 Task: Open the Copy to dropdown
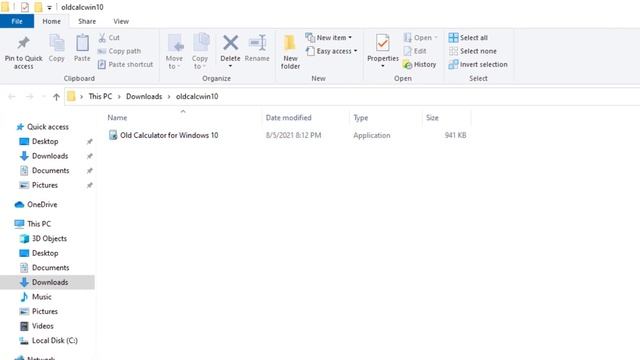tap(200, 51)
